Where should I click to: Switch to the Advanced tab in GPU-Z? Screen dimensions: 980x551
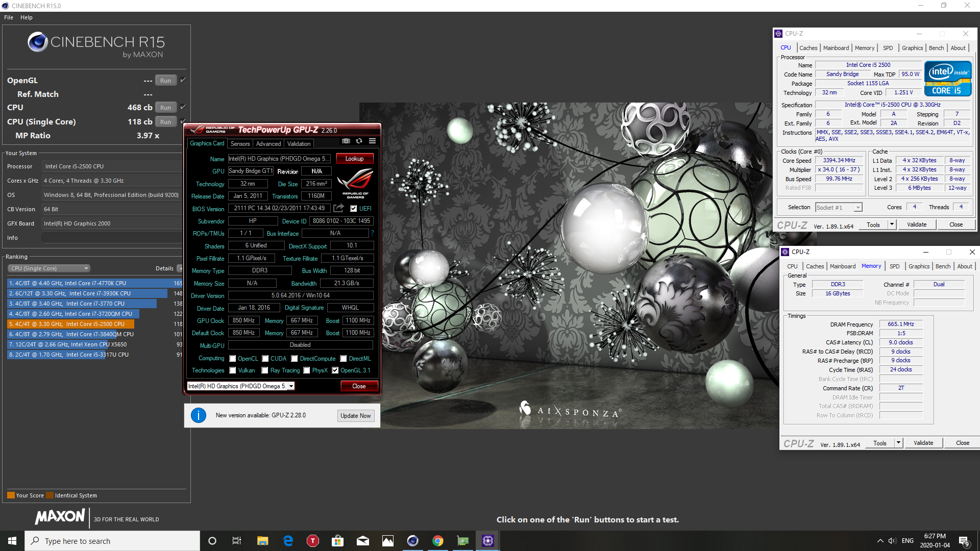pyautogui.click(x=268, y=144)
